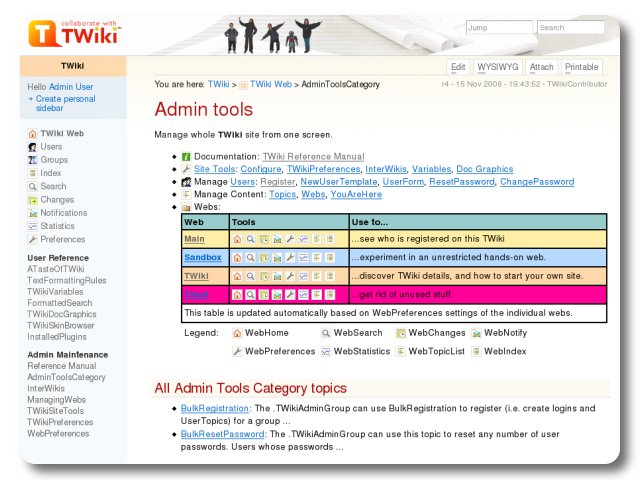
Task: Open Users in the left sidebar
Action: [x=50, y=147]
